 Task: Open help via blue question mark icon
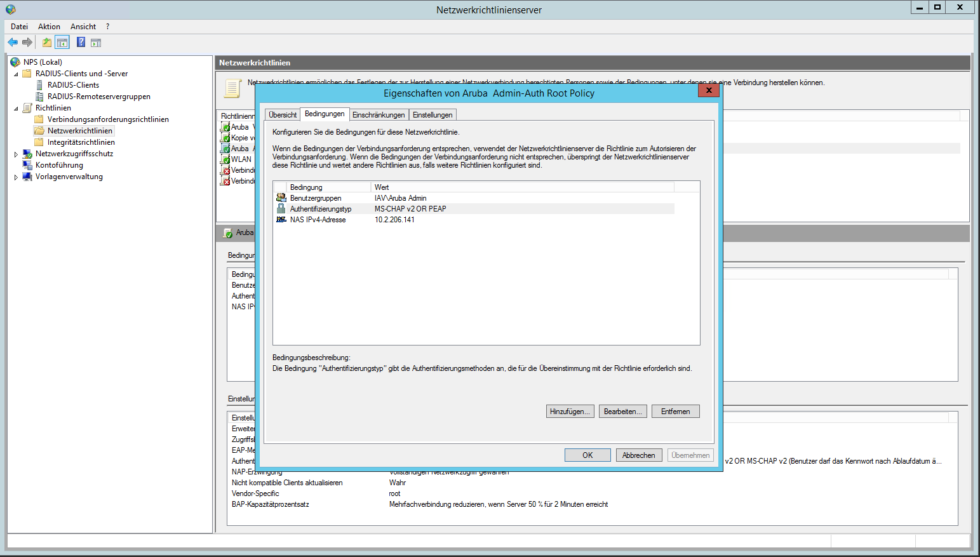pyautogui.click(x=81, y=43)
